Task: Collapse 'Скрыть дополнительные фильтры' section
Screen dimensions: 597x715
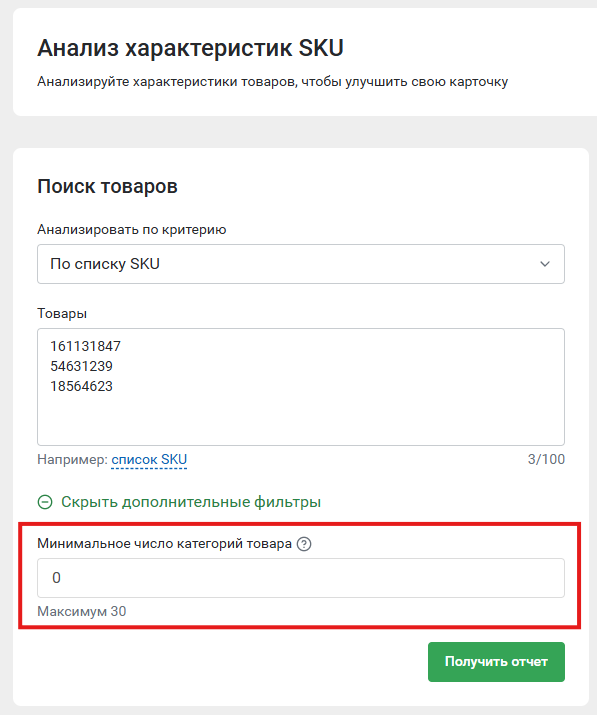Action: 191,502
